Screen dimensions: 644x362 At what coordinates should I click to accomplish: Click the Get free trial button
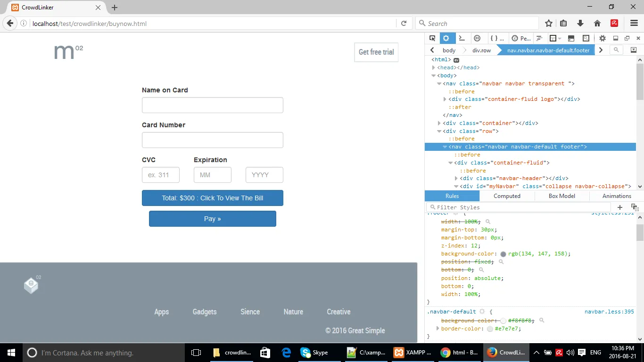(376, 52)
